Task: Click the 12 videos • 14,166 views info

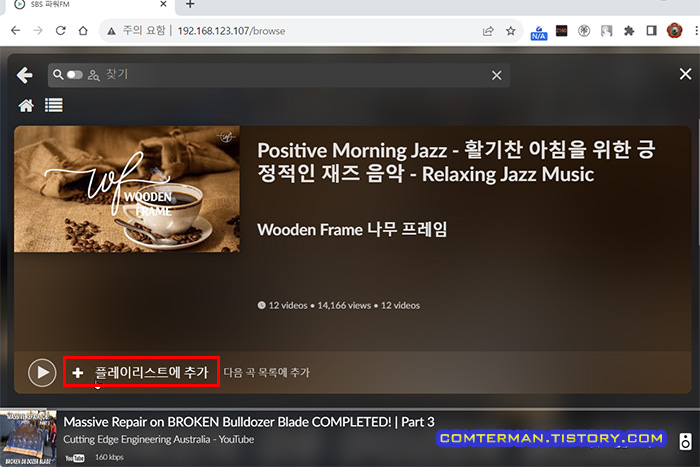Action: click(x=339, y=305)
